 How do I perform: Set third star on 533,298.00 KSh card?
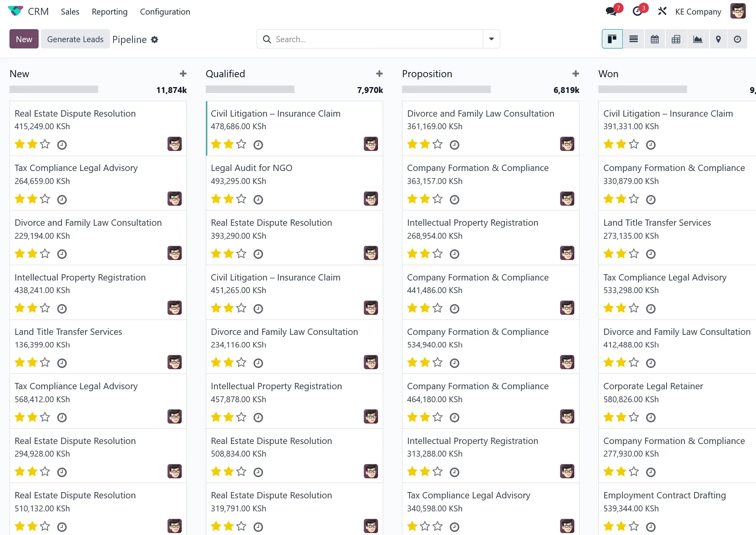click(x=634, y=308)
